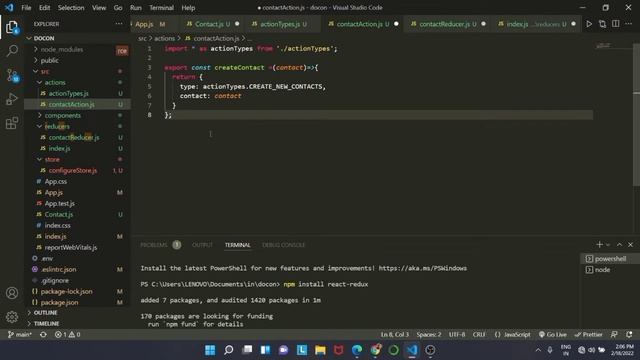Open Explorer Views and More Actions ellipsis
The width and height of the screenshot is (640, 360).
click(x=119, y=24)
